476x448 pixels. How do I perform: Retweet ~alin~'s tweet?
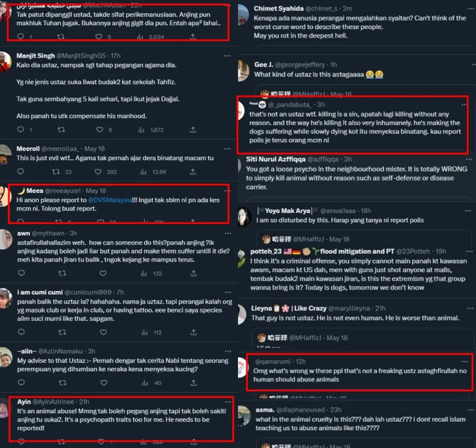(x=63, y=382)
